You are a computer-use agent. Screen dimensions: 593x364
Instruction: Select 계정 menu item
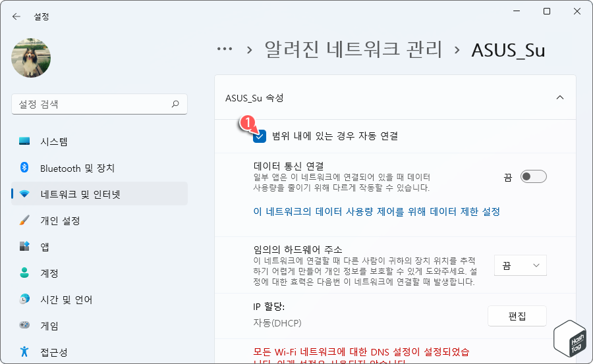pyautogui.click(x=99, y=273)
